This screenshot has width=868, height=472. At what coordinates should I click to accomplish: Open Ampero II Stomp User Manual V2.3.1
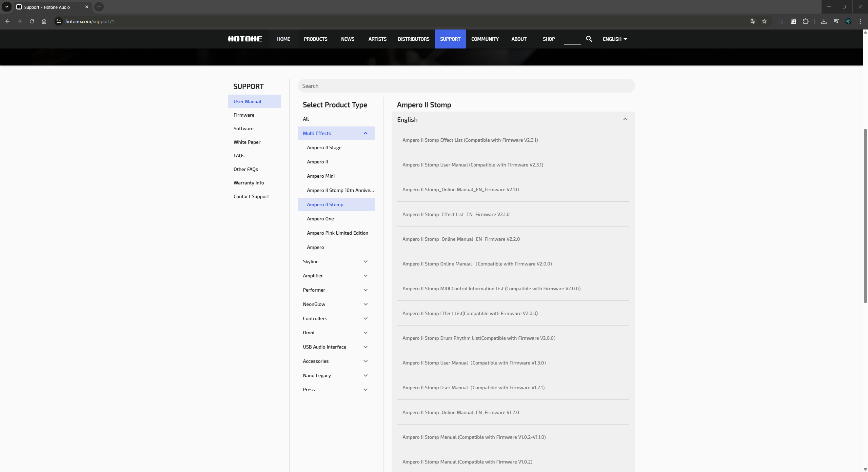(x=473, y=165)
